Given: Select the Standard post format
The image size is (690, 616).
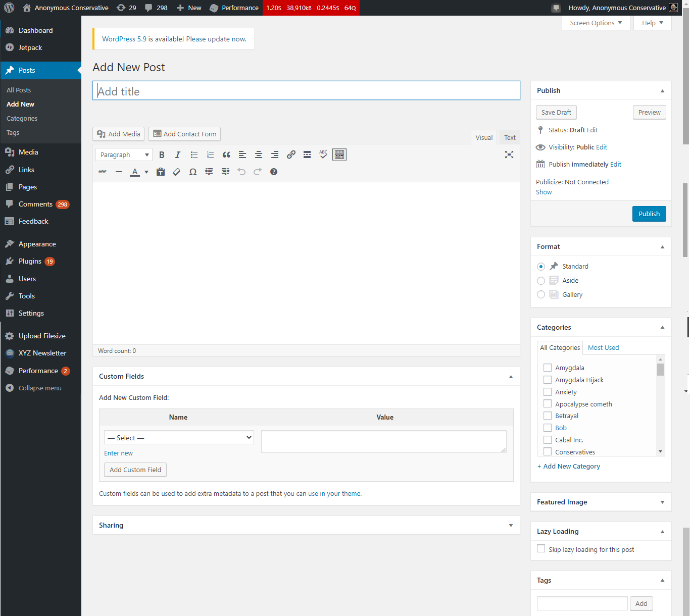Looking at the screenshot, I should click(x=541, y=266).
